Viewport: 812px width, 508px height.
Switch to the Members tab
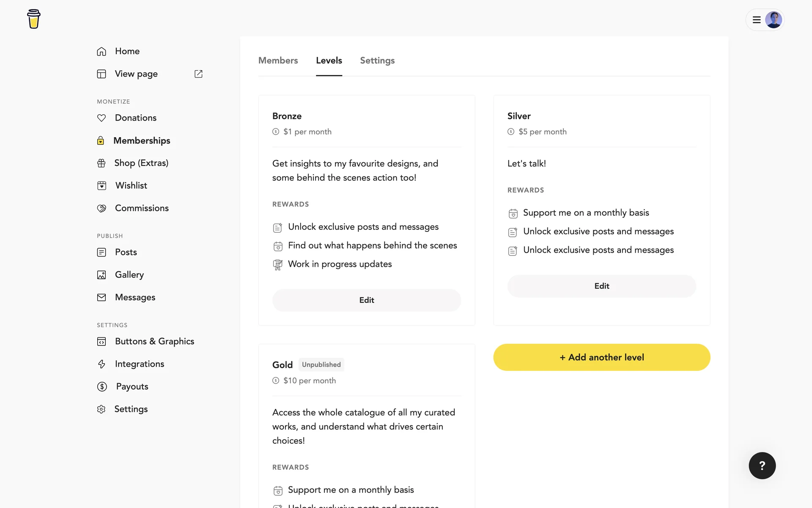pos(278,61)
